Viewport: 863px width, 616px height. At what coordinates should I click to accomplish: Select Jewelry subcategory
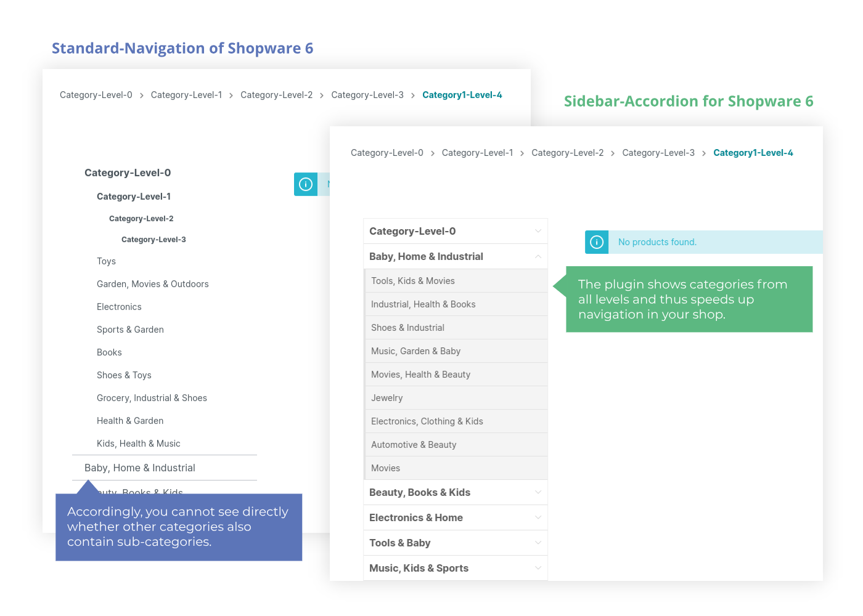point(456,398)
